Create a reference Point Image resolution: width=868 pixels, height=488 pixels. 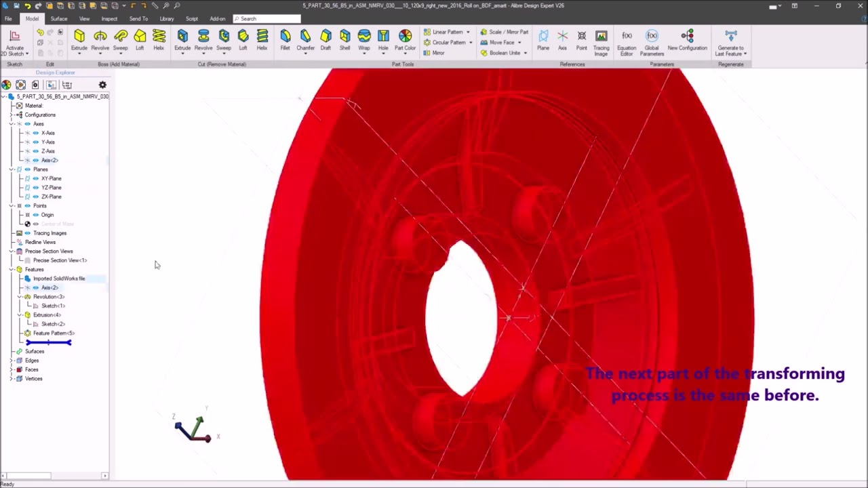click(x=582, y=39)
